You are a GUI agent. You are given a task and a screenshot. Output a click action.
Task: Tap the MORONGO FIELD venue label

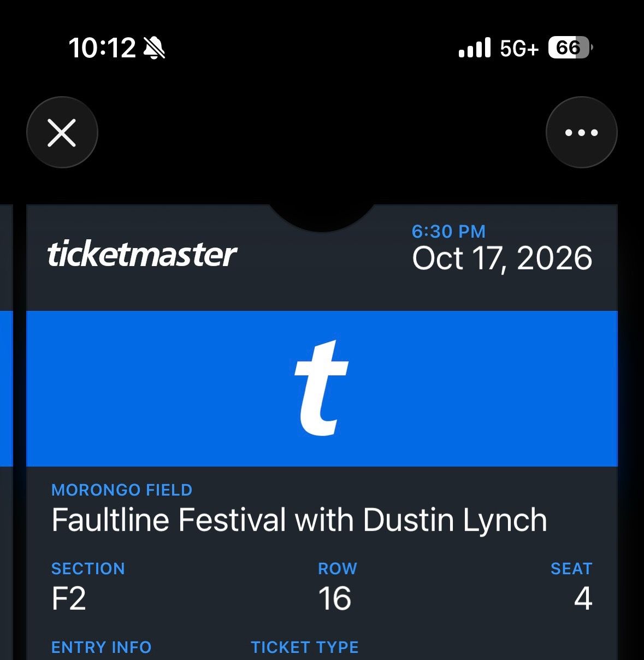click(x=122, y=490)
